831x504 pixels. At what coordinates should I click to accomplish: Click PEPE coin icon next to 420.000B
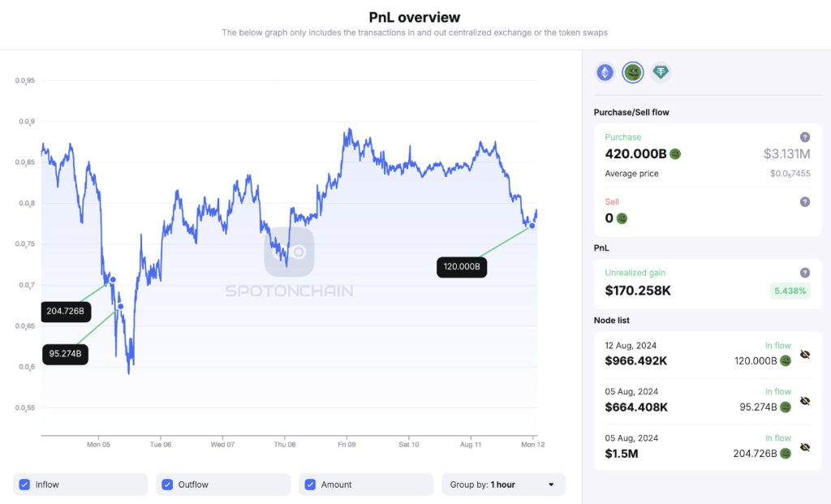pyautogui.click(x=675, y=154)
